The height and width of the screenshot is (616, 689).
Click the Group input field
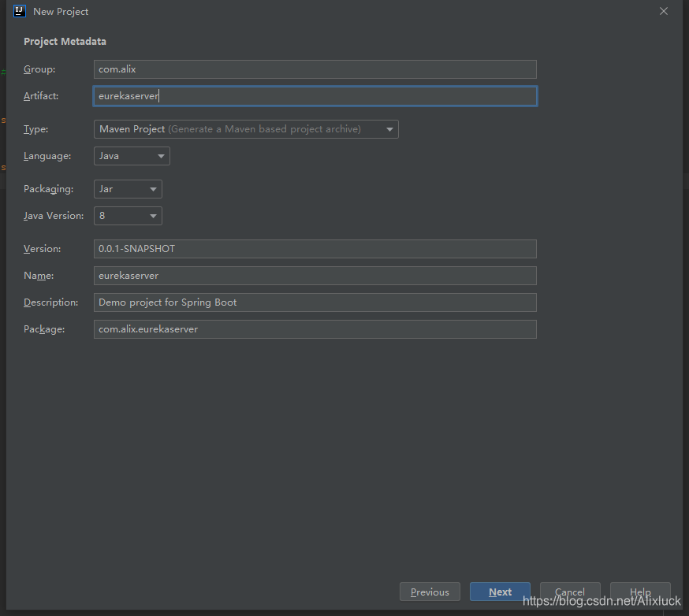point(315,69)
